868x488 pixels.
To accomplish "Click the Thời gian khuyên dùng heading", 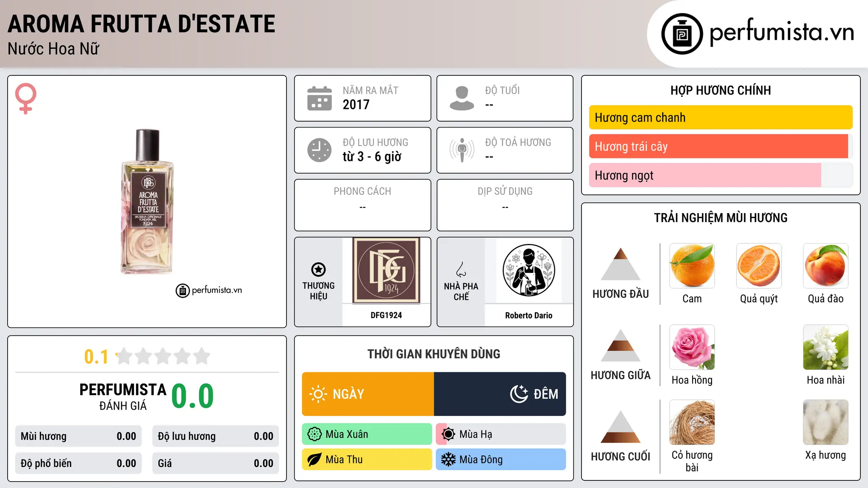I will (x=434, y=354).
